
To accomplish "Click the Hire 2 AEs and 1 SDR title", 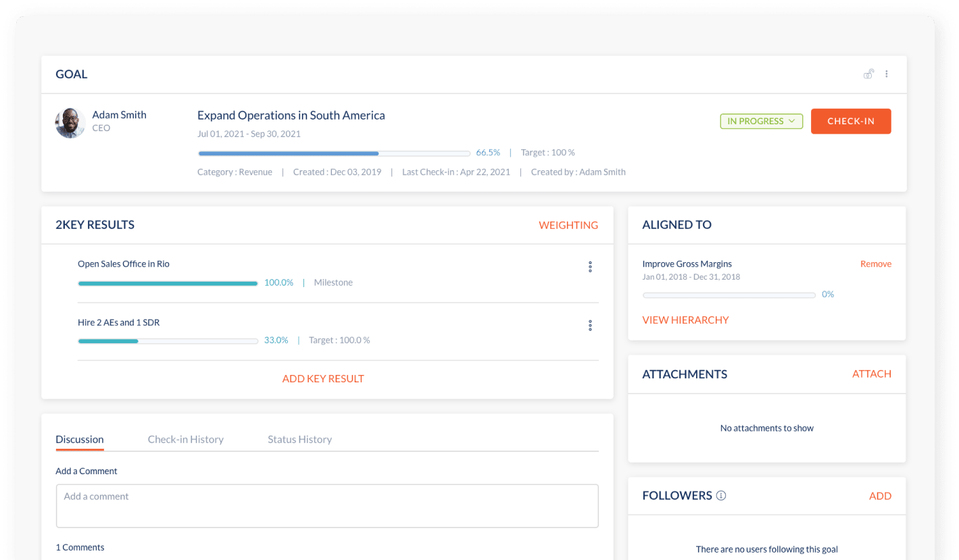I will (119, 323).
